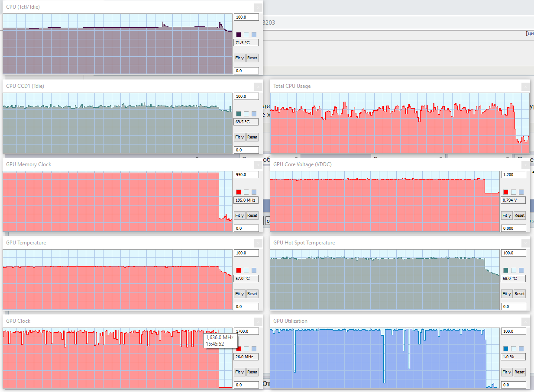Click Fit y in GPU Hot Spot Temperature graph
Viewport: 534px width, 392px height.
click(507, 293)
